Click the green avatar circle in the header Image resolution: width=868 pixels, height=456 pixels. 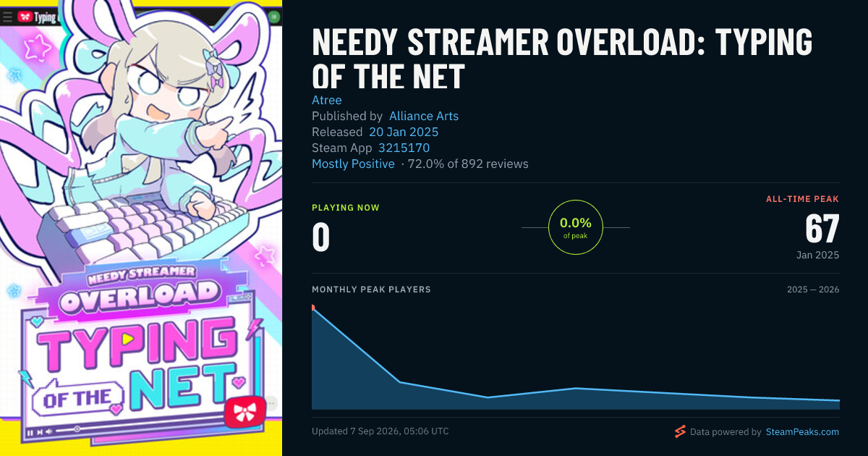coord(274,16)
